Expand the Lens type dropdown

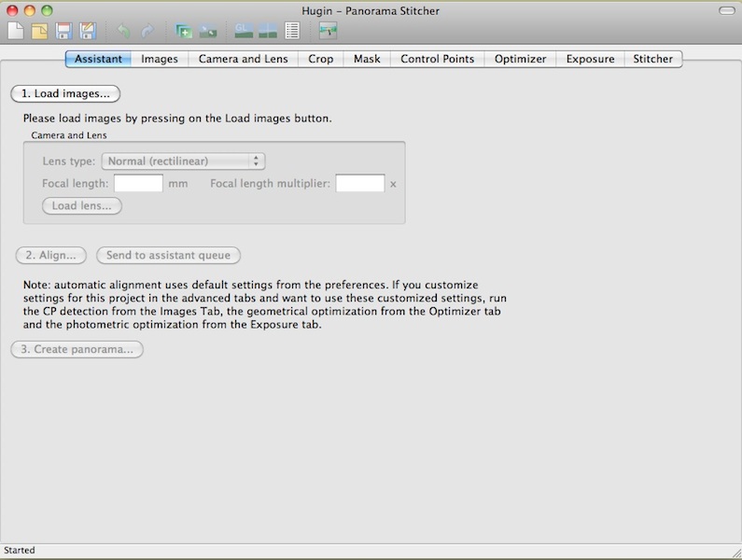point(183,161)
